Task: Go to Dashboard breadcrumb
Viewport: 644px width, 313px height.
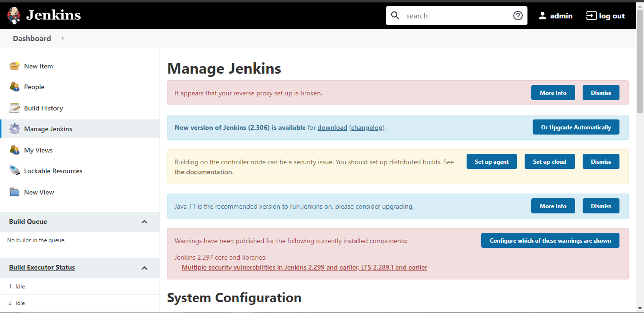Action: click(x=32, y=38)
